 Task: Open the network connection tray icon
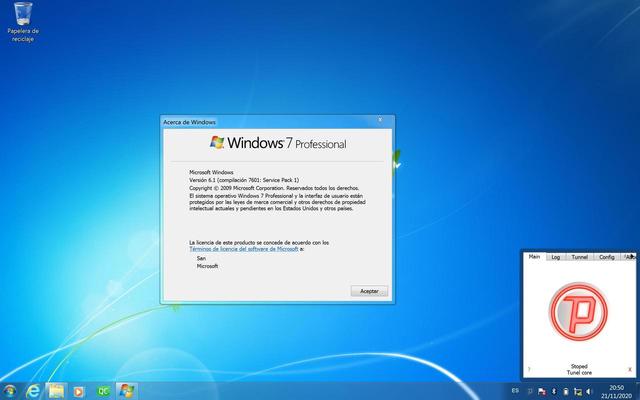tap(578, 392)
